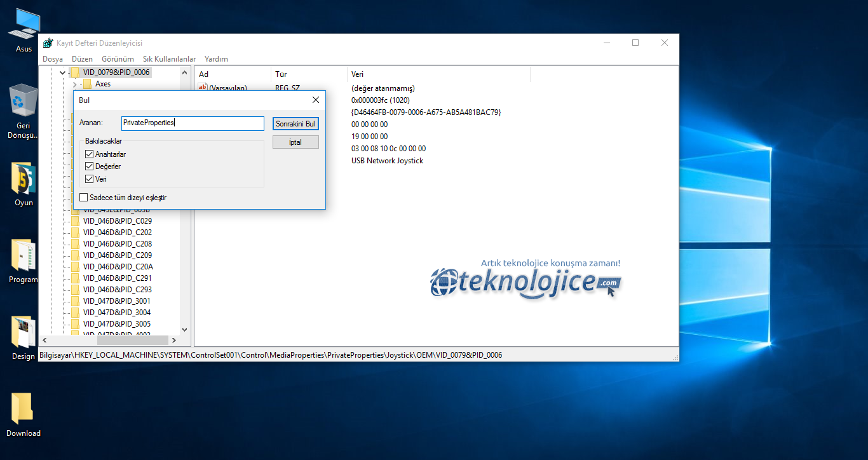Viewport: 868px width, 460px height.
Task: Sort values by the Ad column header
Action: [232, 74]
